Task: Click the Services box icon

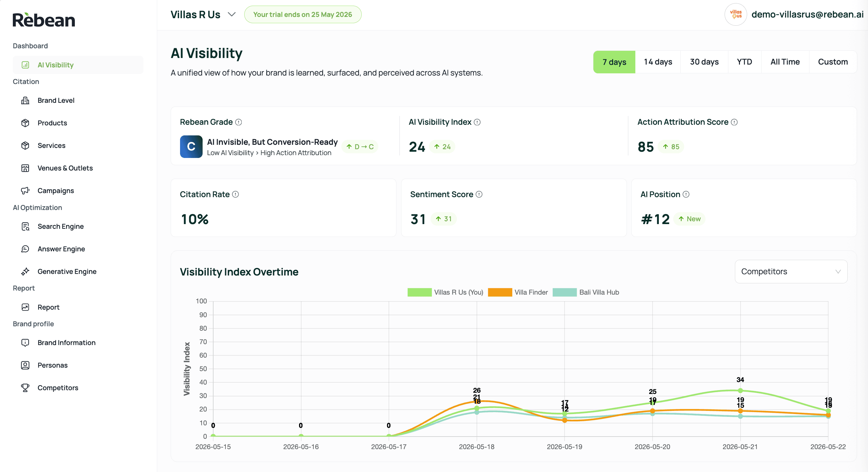Action: pos(25,146)
